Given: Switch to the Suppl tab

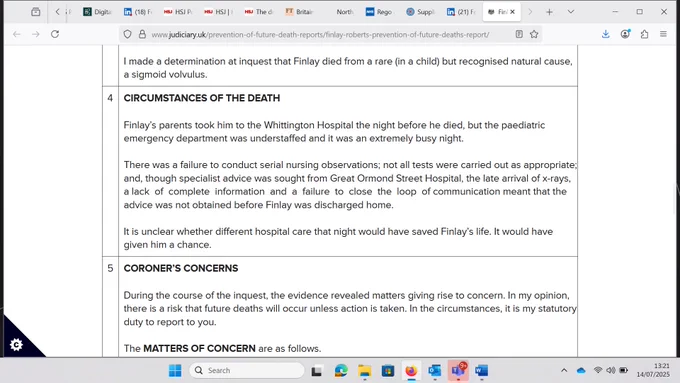Looking at the screenshot, I should click(x=420, y=12).
